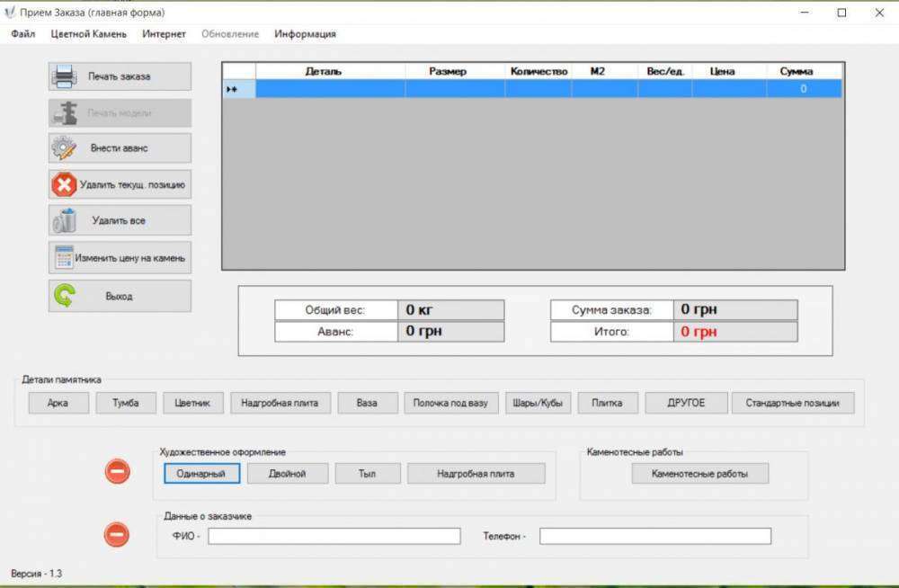Click the Аванс value 0 грн
This screenshot has height=588, width=899.
click(450, 332)
